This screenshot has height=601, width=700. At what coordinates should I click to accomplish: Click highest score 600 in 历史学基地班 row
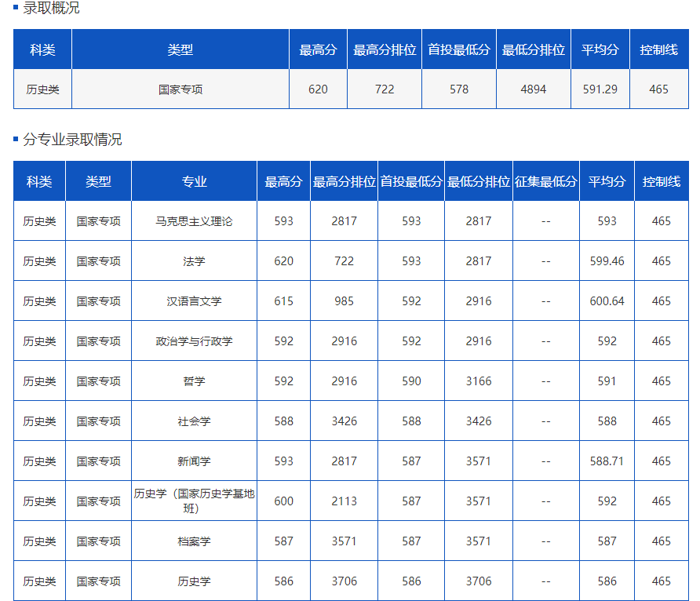pyautogui.click(x=283, y=501)
